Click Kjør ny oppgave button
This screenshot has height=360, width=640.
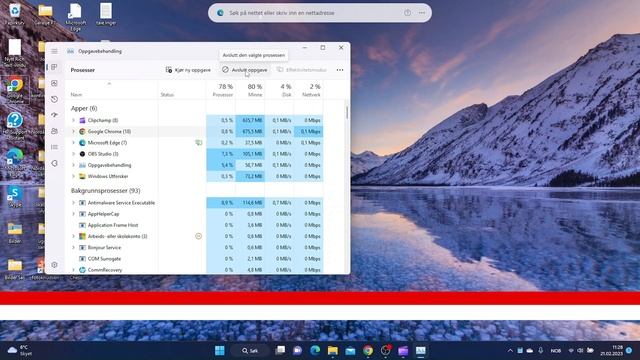[188, 70]
